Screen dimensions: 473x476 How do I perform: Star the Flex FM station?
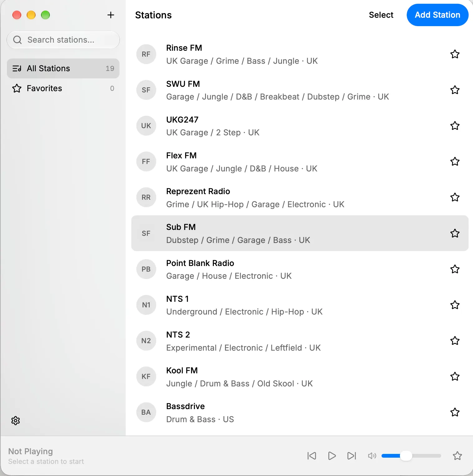point(455,161)
